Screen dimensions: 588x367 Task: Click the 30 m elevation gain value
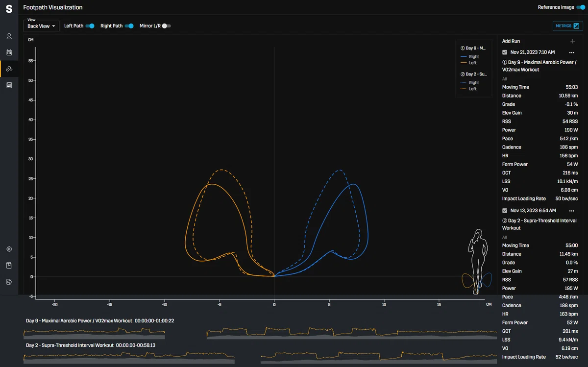pyautogui.click(x=572, y=113)
